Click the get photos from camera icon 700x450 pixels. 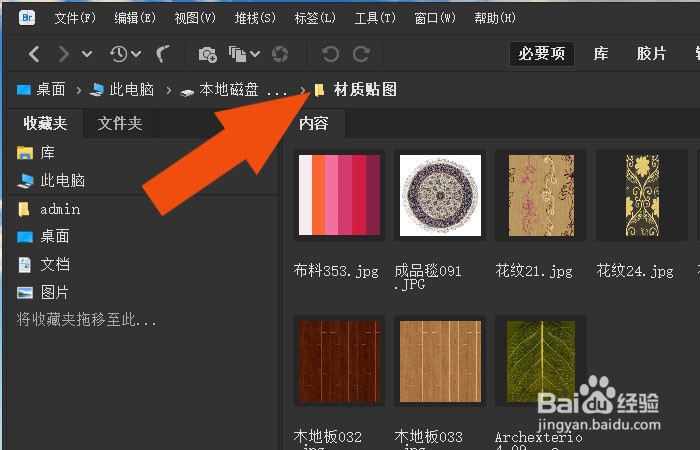[x=208, y=54]
